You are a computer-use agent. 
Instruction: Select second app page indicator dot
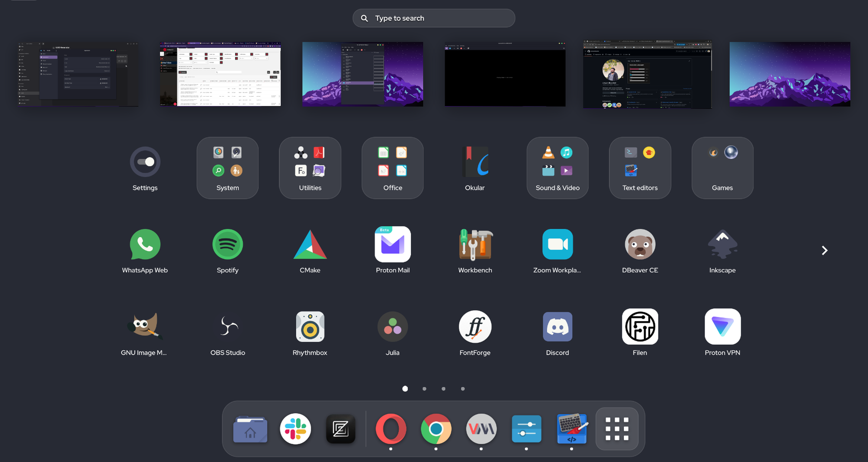[425, 389]
